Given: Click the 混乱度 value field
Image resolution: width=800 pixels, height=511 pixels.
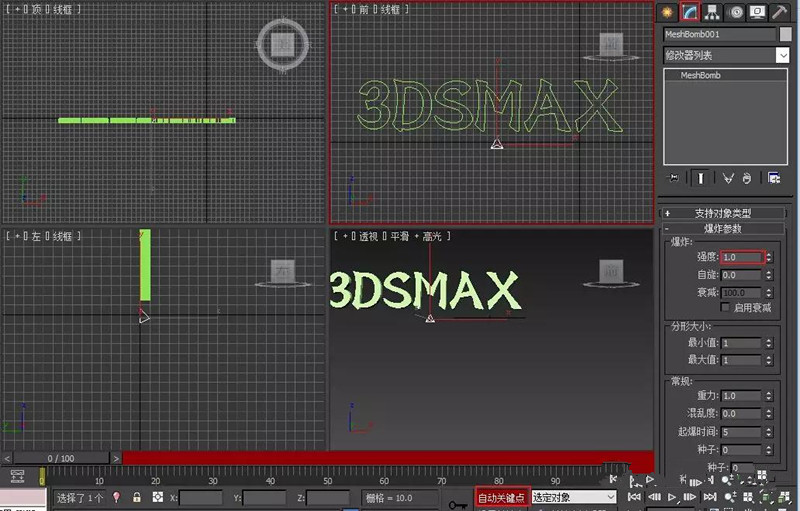Looking at the screenshot, I should point(742,414).
